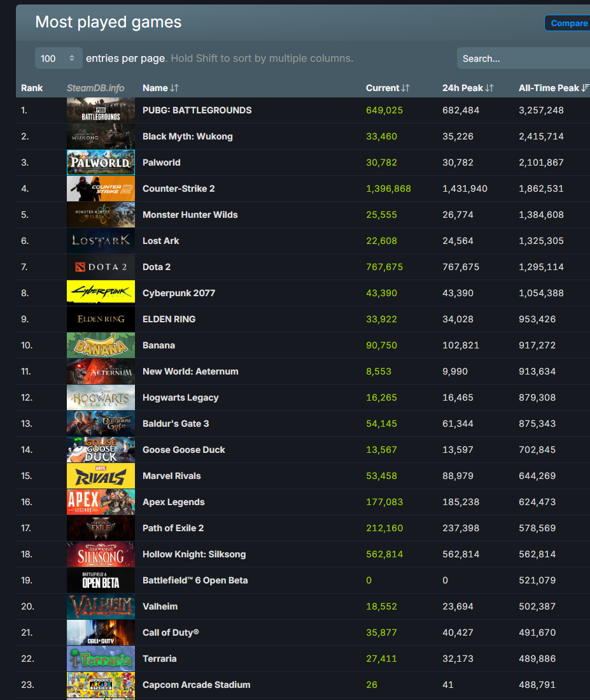
Task: Open the Hogwarts Legacy thumbnail
Action: coord(101,397)
